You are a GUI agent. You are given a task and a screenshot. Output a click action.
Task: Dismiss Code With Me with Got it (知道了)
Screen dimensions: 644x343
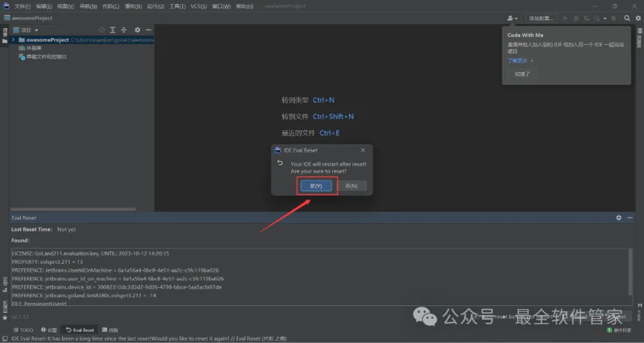point(522,74)
